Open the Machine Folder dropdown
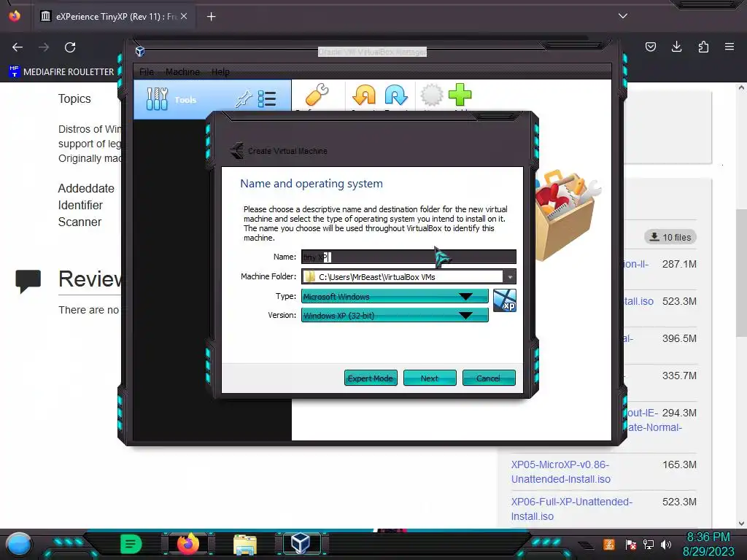This screenshot has height=560, width=747. coord(510,276)
